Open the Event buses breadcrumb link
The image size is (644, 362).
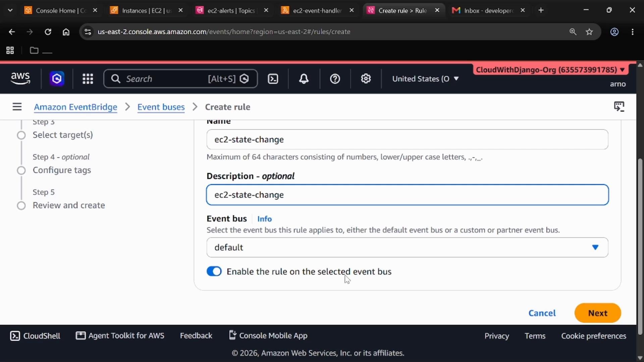(161, 107)
